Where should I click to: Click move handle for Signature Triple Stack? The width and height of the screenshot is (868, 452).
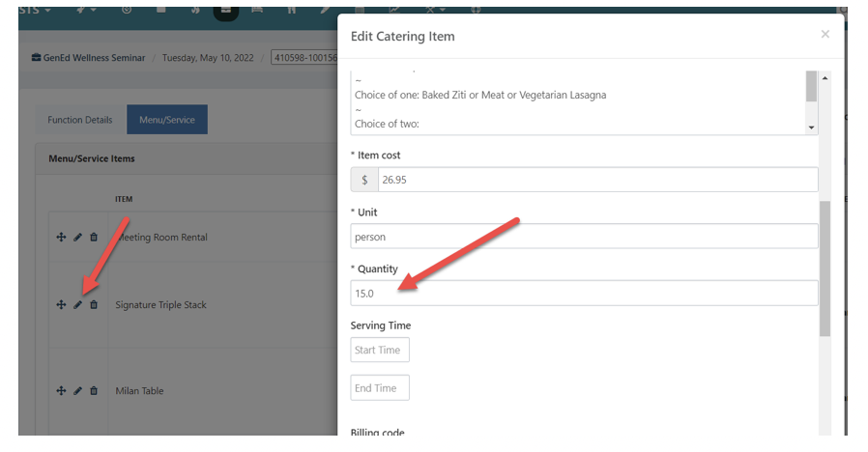click(x=61, y=305)
